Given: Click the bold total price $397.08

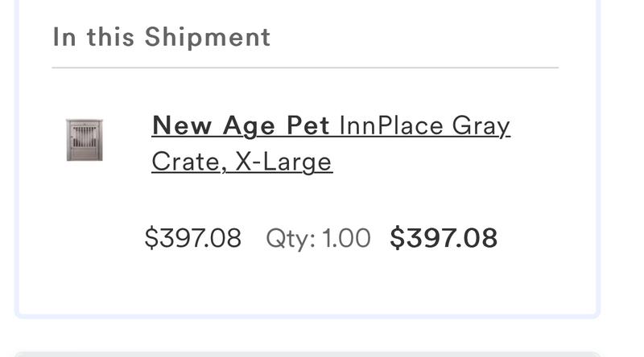Looking at the screenshot, I should [x=444, y=238].
